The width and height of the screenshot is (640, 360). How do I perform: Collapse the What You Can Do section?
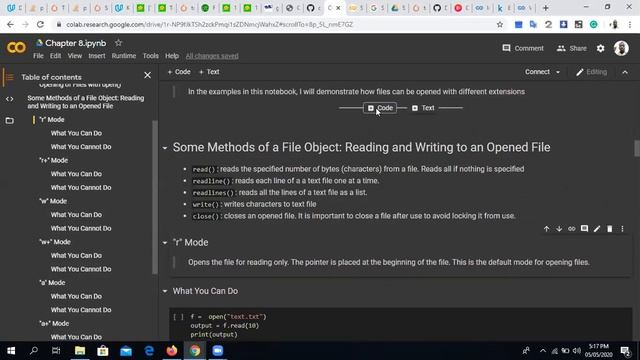point(165,291)
